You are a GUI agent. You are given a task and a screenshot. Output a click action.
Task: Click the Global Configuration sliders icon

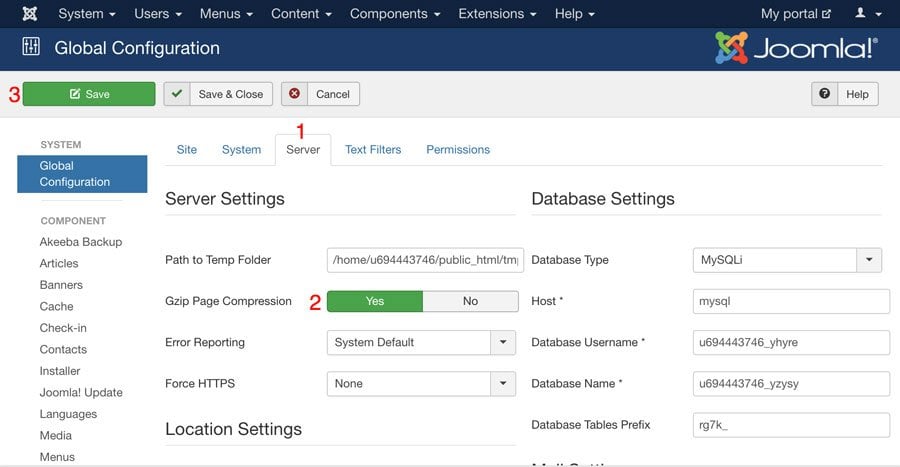(x=31, y=46)
